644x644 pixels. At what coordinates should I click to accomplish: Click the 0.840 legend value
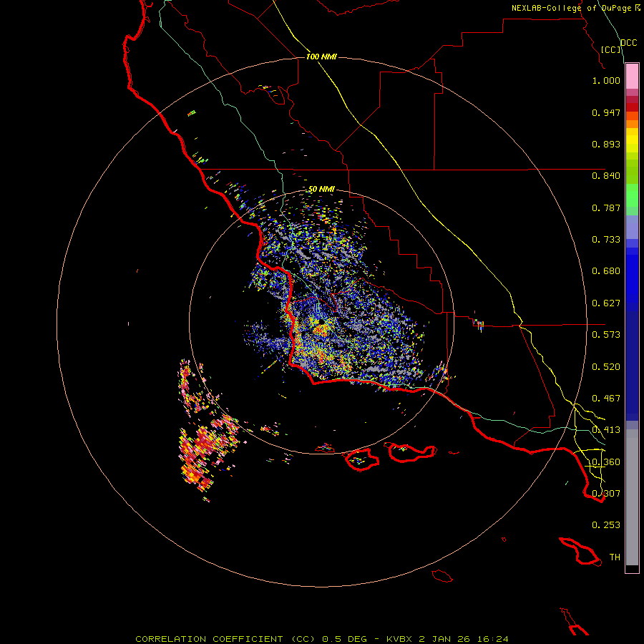click(606, 176)
